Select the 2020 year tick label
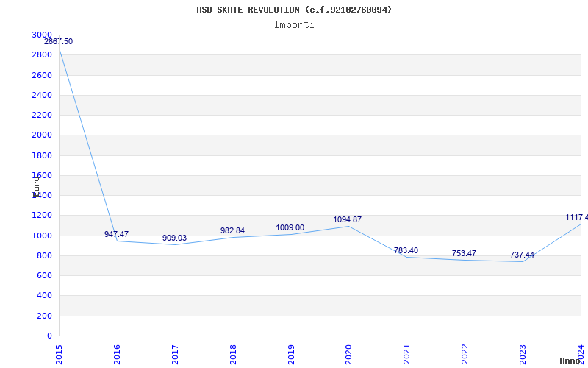The image size is (588, 368). tap(349, 354)
